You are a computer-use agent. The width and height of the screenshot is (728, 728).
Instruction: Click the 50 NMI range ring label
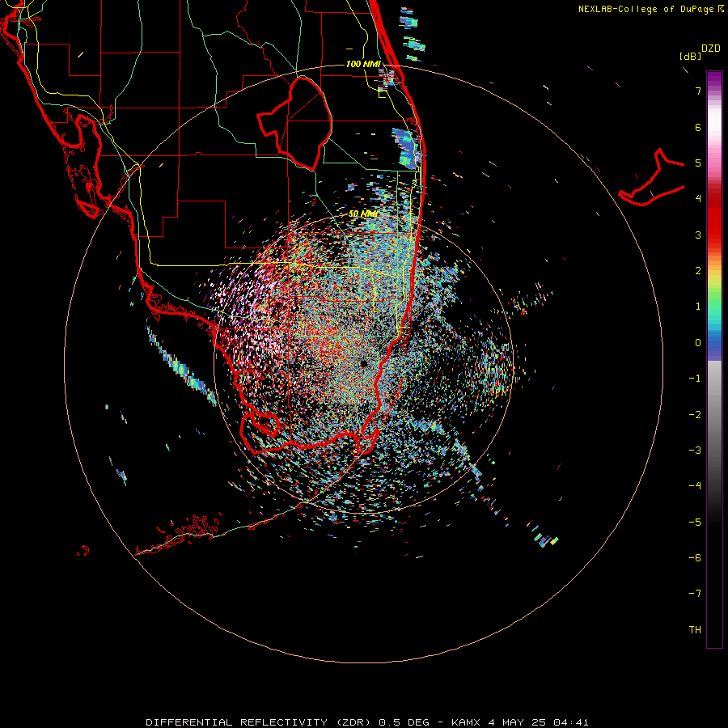click(x=363, y=214)
